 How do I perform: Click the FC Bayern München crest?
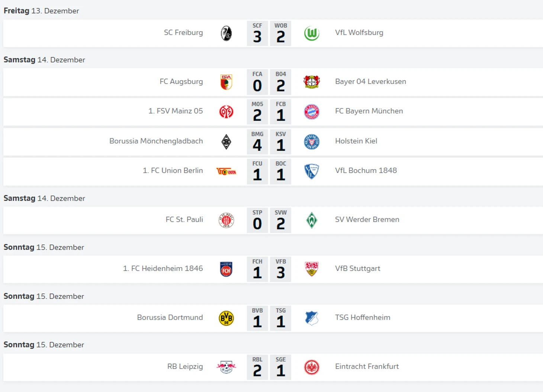(x=311, y=111)
